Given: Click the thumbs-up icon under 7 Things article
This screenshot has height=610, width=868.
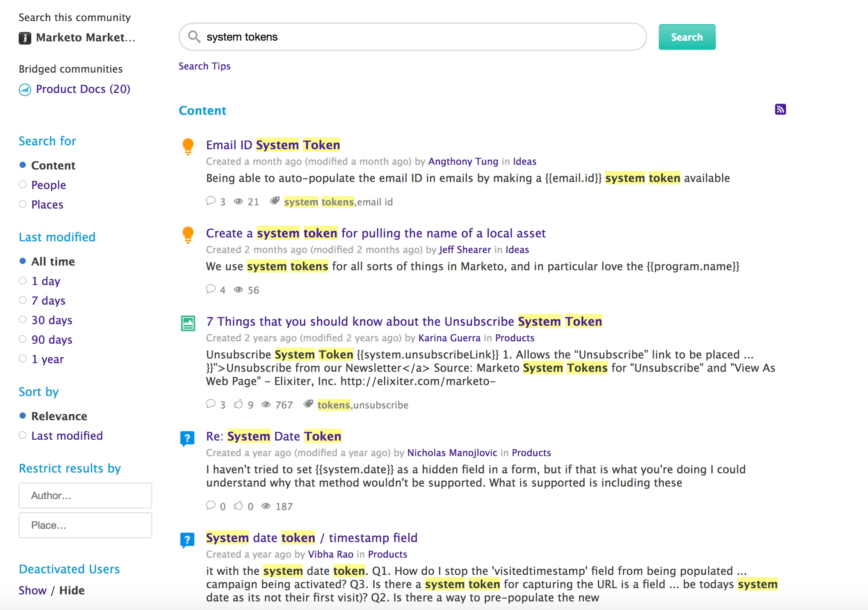Looking at the screenshot, I should coord(238,404).
